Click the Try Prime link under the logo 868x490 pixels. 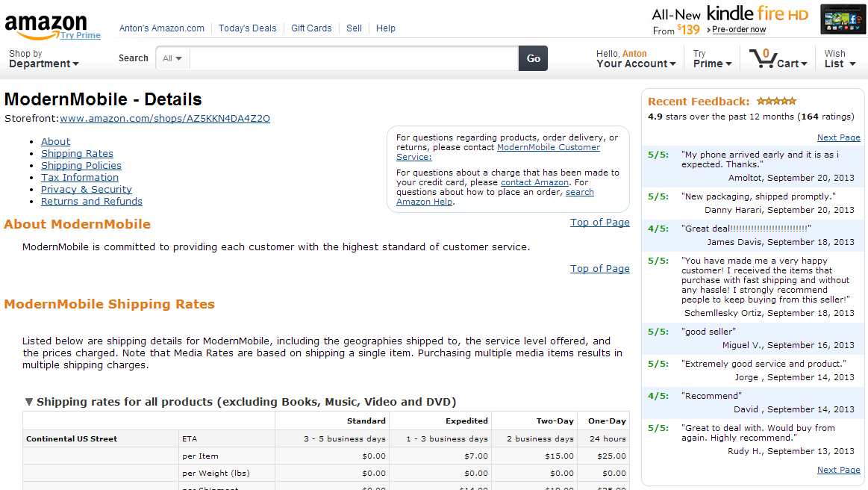point(81,35)
